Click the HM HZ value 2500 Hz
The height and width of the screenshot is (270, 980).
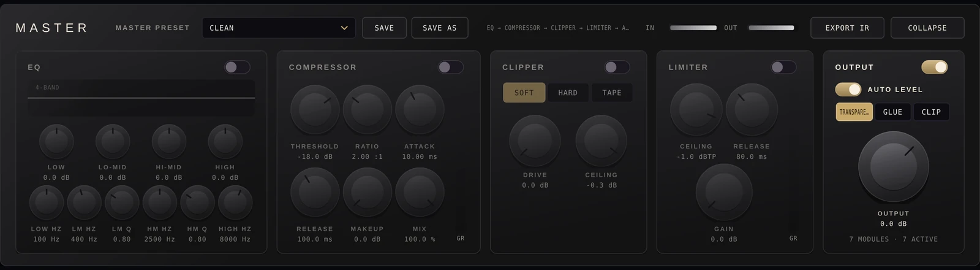160,239
